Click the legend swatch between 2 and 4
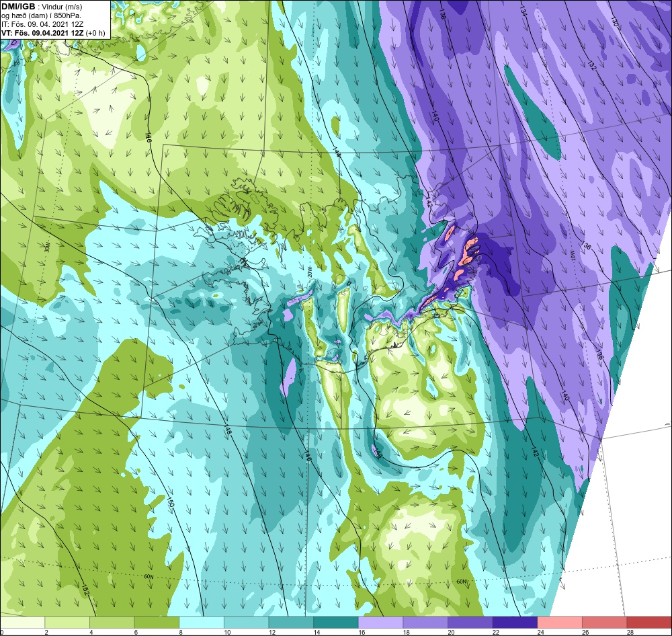Screen dimensions: 672x636 [67, 623]
